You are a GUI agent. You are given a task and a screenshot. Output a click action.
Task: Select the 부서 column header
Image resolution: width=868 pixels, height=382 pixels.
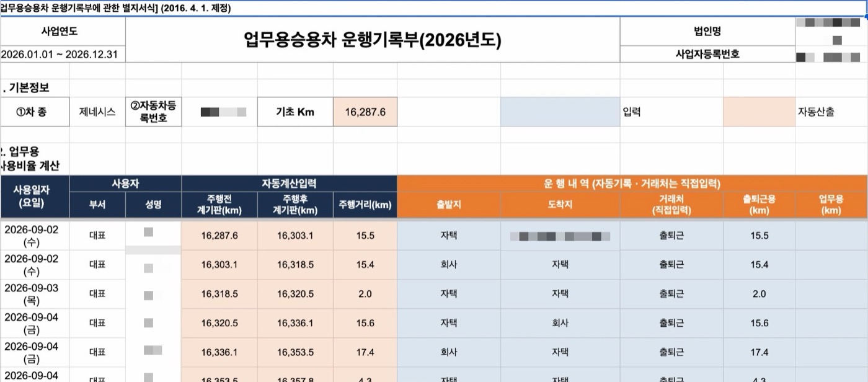point(97,205)
